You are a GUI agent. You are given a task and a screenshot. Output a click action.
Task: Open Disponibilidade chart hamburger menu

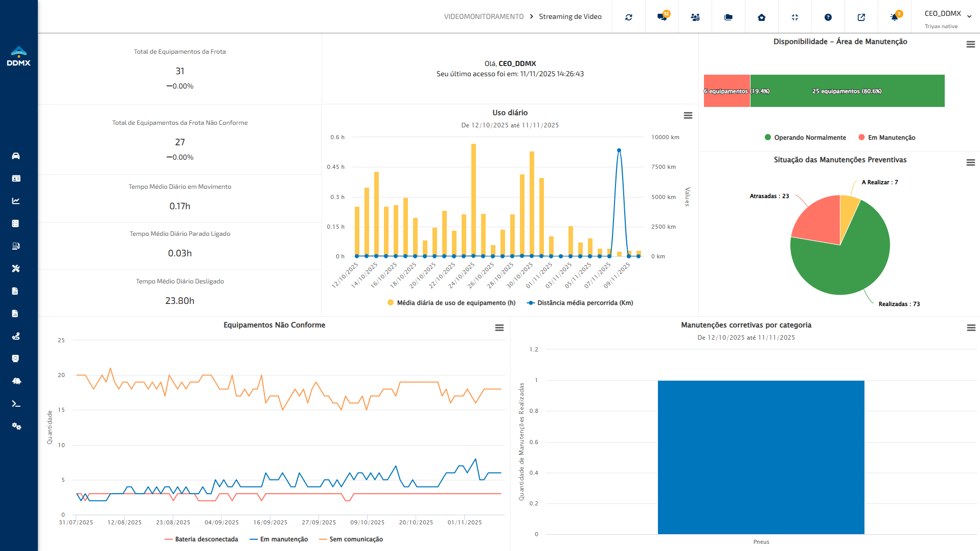(971, 45)
